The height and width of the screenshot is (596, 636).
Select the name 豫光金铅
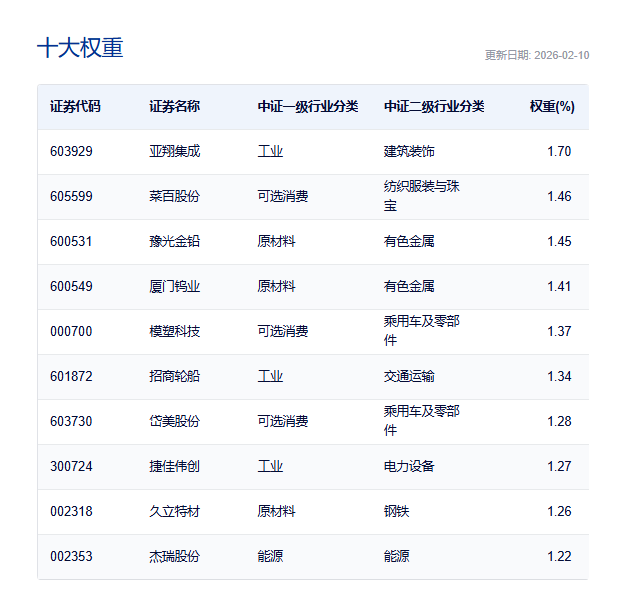click(x=174, y=241)
